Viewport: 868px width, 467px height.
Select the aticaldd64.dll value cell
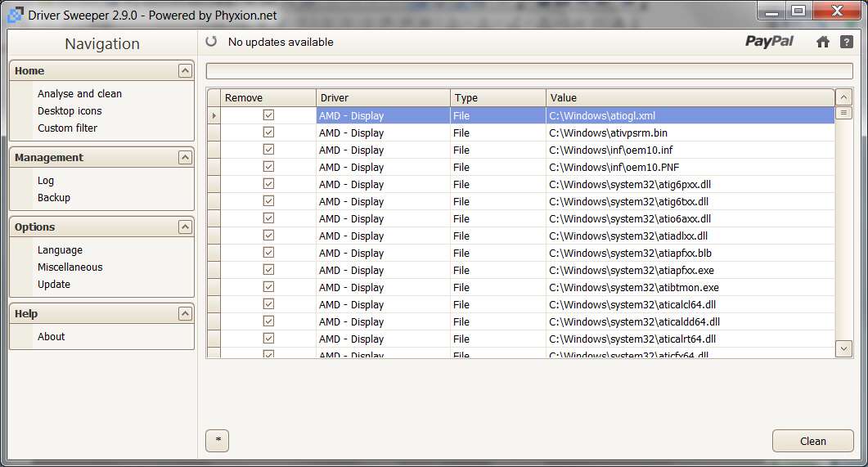tap(690, 321)
